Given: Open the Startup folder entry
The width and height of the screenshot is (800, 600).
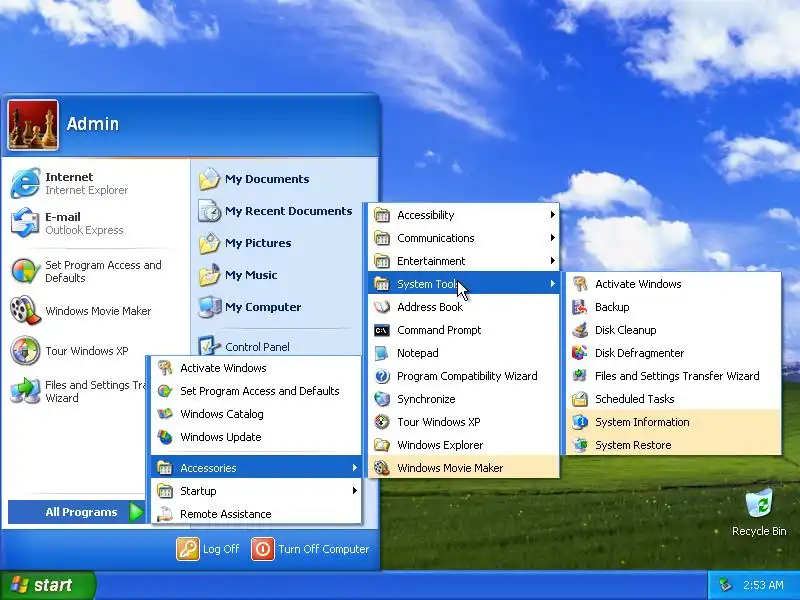Looking at the screenshot, I should (x=256, y=491).
